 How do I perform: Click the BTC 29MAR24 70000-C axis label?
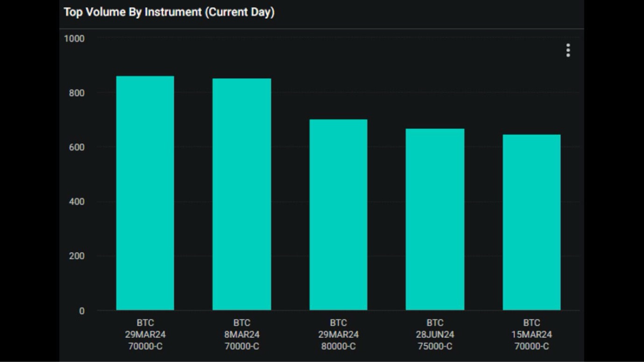[x=145, y=334]
